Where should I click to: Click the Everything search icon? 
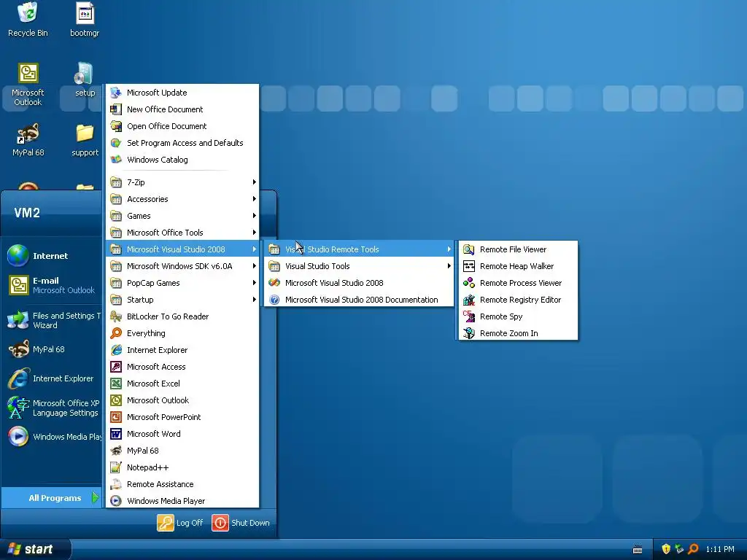116,333
